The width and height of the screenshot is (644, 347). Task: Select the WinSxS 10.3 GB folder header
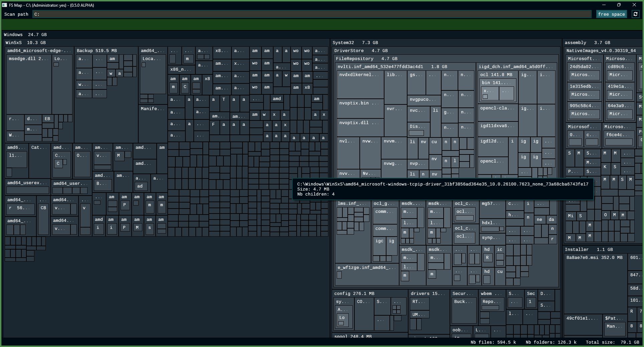[26, 43]
